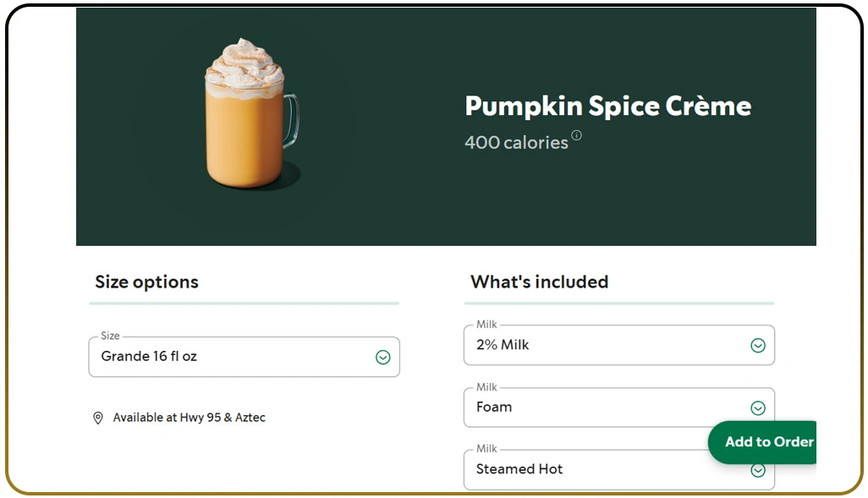Click the green chevron in Size field
868x498 pixels.
tap(382, 358)
